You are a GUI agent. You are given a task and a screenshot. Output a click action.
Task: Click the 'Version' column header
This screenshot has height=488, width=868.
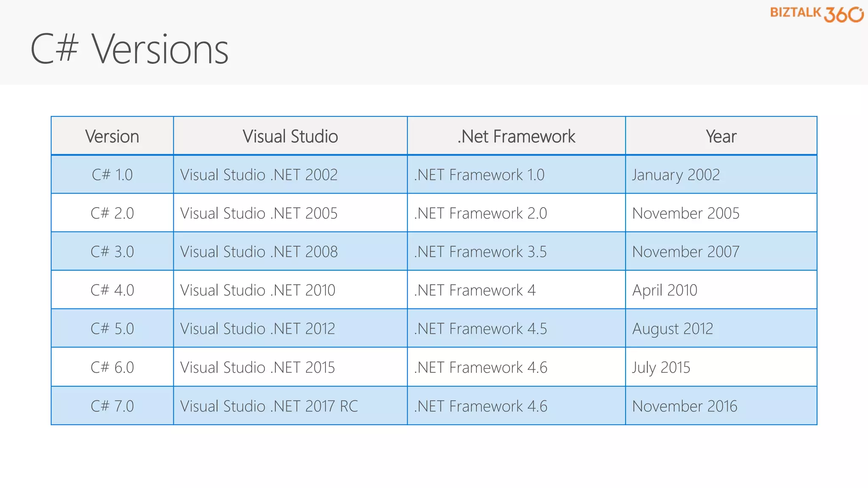(112, 136)
